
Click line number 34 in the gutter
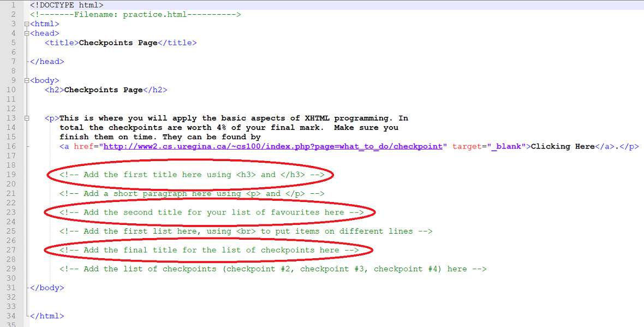point(11,316)
